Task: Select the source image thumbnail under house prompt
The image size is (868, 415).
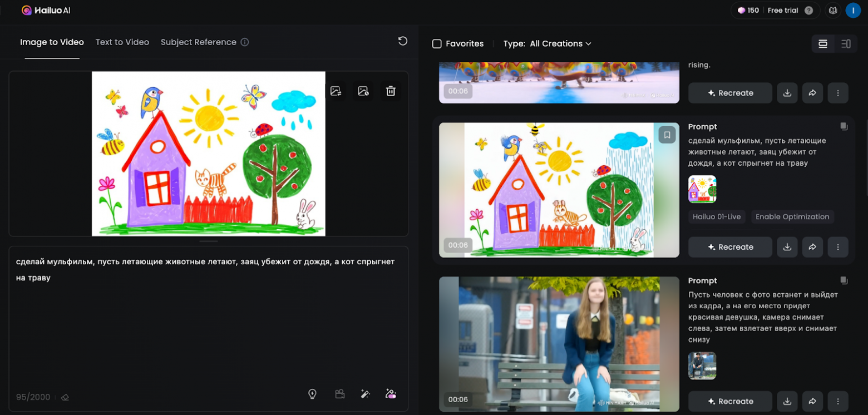Action: 702,189
